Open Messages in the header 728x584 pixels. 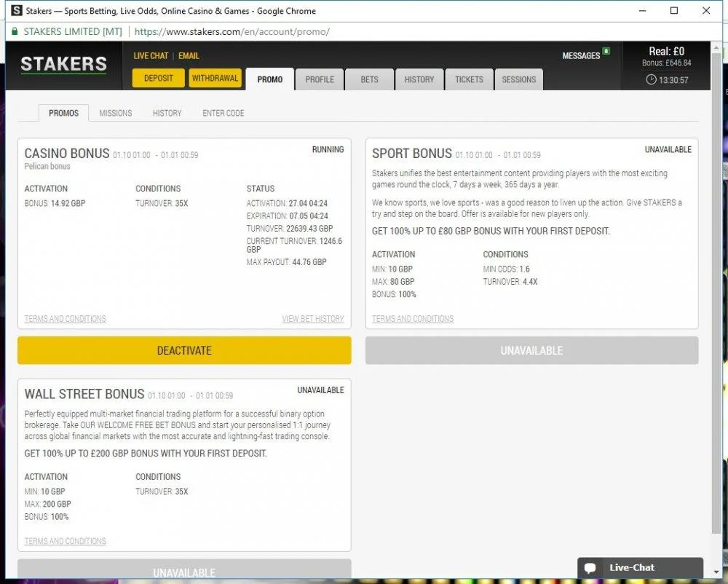581,56
